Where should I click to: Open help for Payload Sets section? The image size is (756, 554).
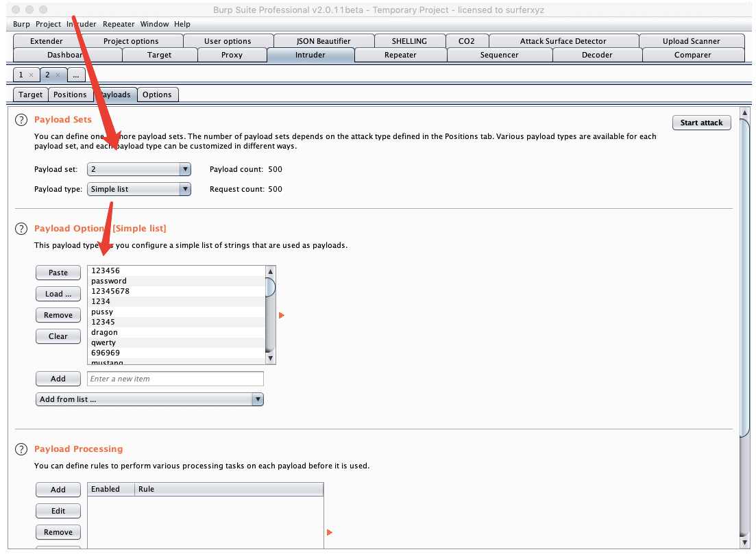(x=21, y=120)
